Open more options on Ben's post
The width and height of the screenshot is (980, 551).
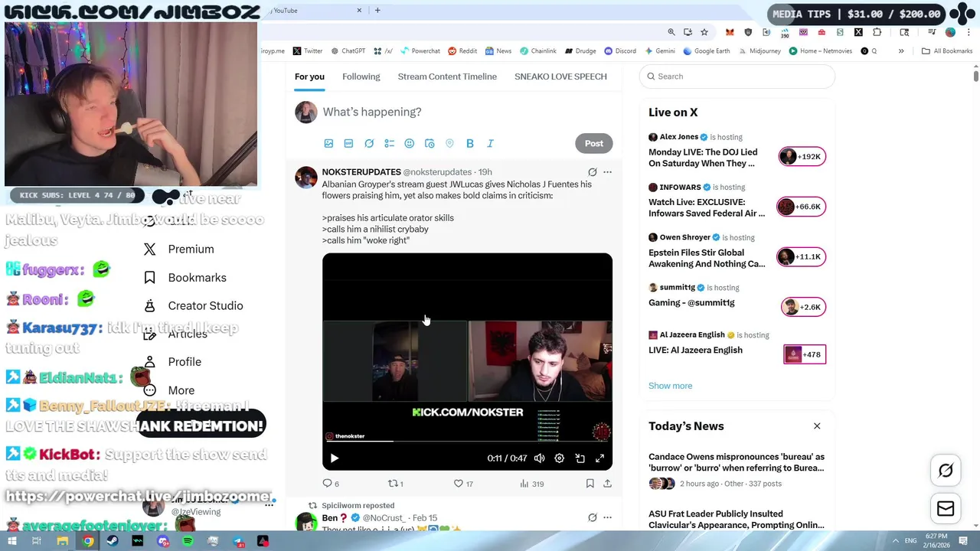coord(607,518)
